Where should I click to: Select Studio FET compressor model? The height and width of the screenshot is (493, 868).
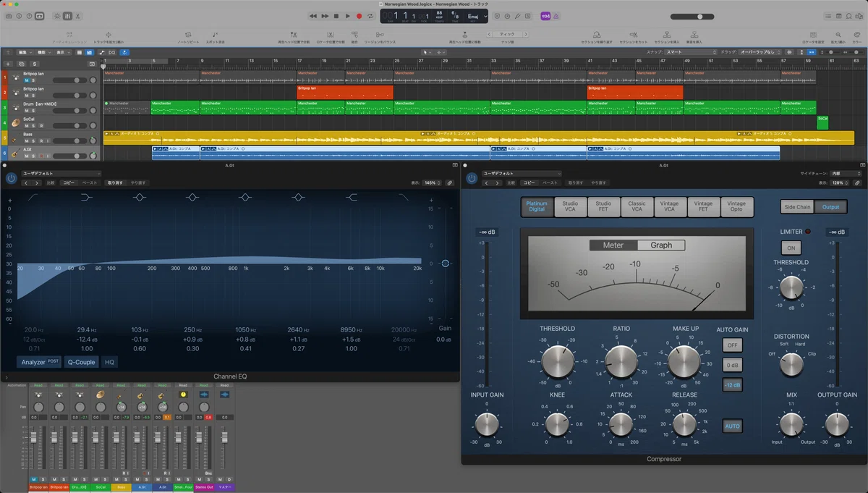pyautogui.click(x=603, y=207)
